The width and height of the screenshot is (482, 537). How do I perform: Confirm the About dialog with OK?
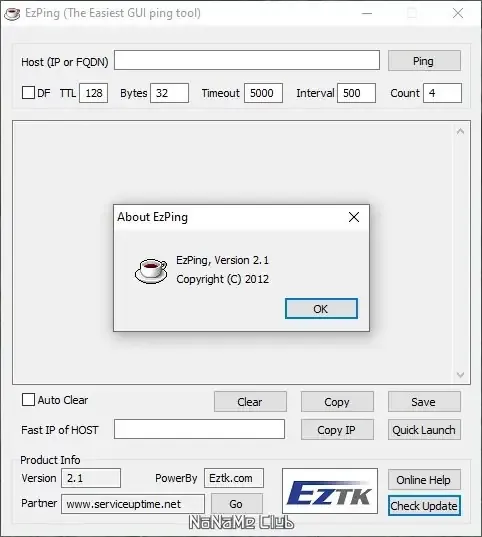click(321, 309)
